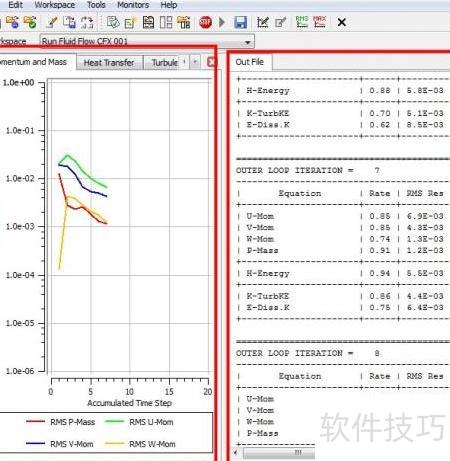Click the new note document icon with star
The height and width of the screenshot is (461, 450).
pos(130,22)
